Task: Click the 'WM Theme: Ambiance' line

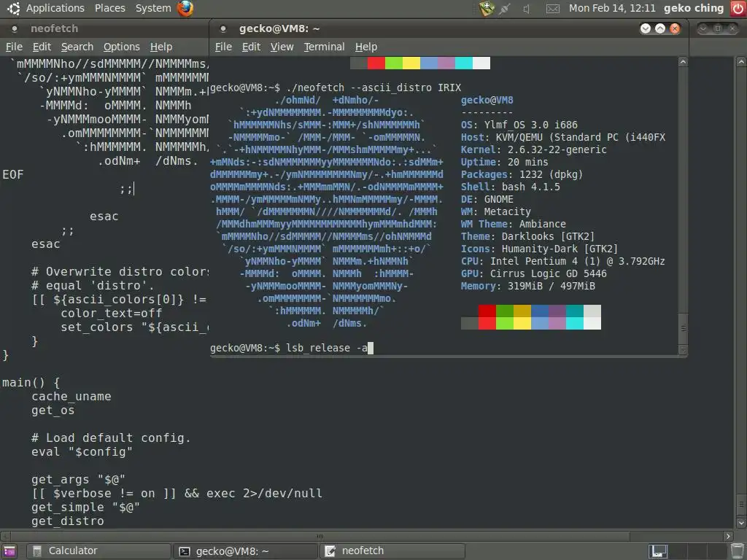Action: click(x=513, y=224)
